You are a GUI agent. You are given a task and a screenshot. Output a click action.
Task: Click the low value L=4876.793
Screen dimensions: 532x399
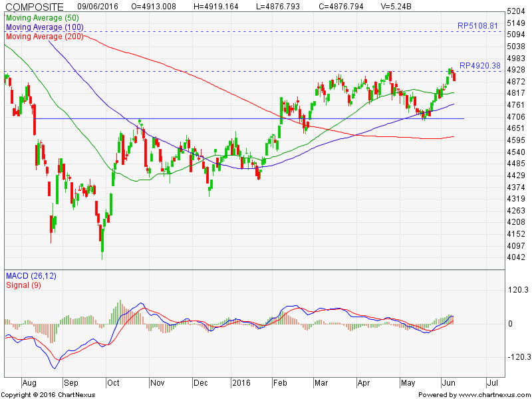pyautogui.click(x=278, y=7)
